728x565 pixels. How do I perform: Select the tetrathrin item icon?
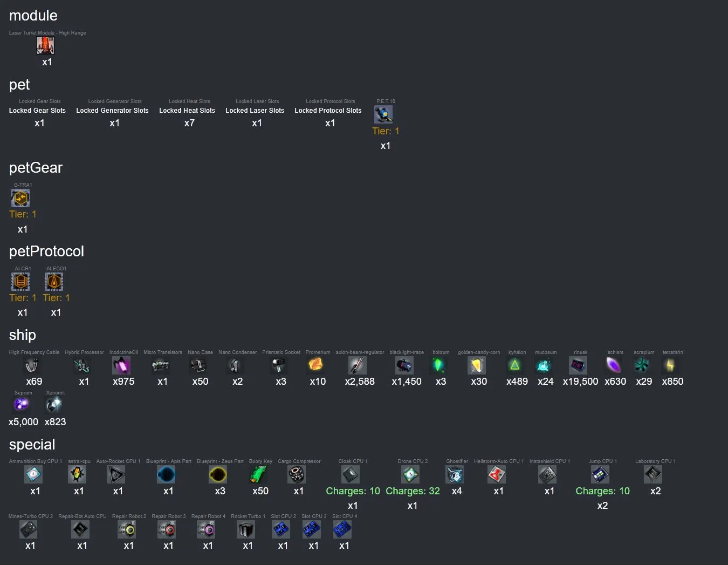(670, 365)
